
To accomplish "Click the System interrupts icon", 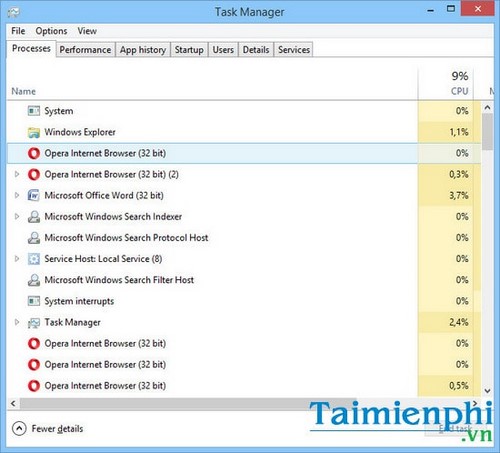I will [x=34, y=301].
